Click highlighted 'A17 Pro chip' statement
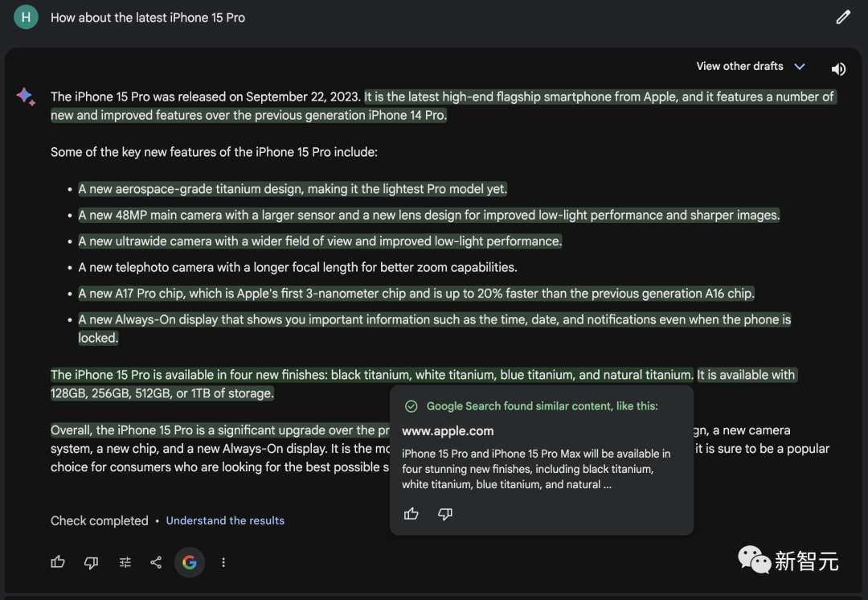This screenshot has width=868, height=600. 416,293
